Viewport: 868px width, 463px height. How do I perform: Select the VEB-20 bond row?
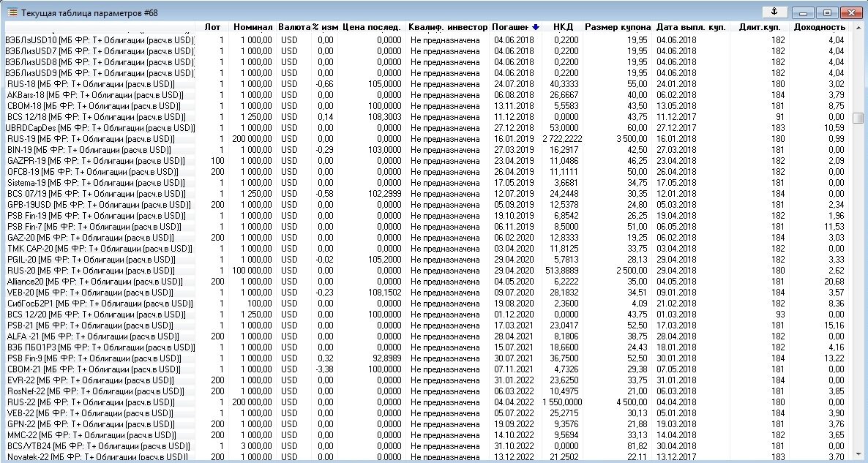(x=426, y=292)
